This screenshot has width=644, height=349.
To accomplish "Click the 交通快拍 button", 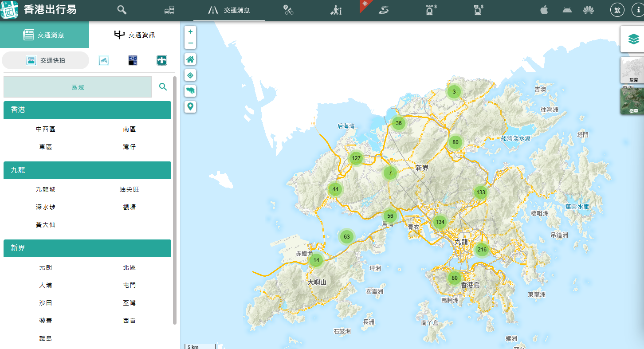I will (46, 60).
